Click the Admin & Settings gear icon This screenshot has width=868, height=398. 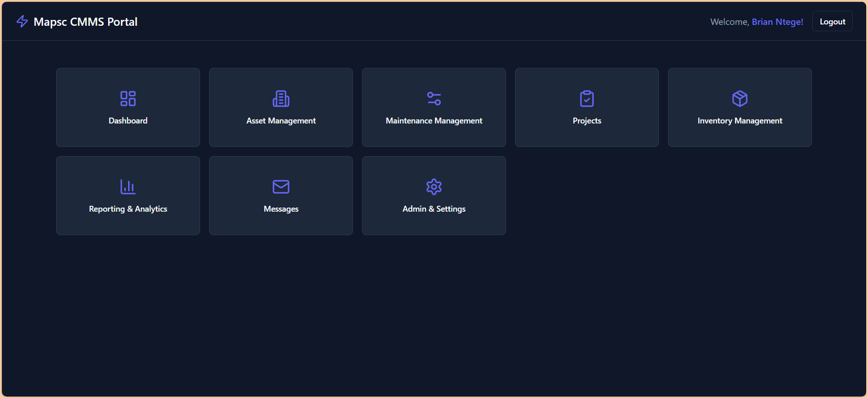pyautogui.click(x=434, y=187)
